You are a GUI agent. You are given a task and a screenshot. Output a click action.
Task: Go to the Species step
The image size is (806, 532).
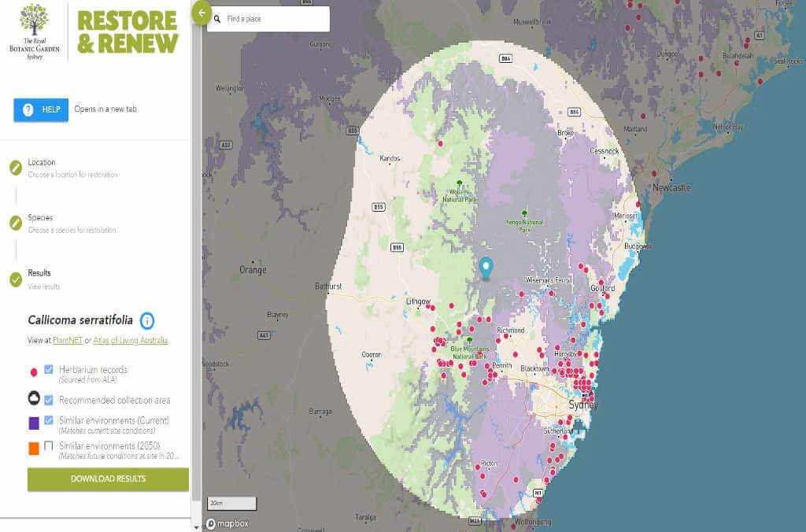pos(40,218)
